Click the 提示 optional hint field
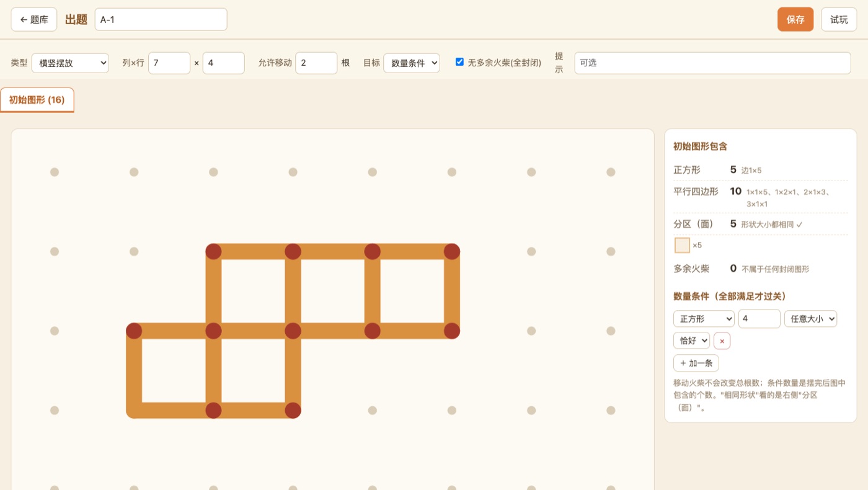The height and width of the screenshot is (490, 868). point(712,63)
